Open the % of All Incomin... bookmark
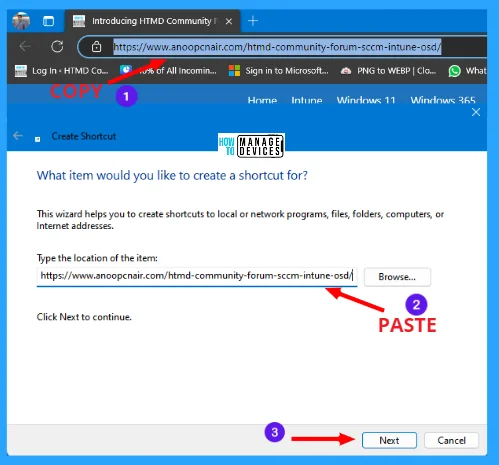The image size is (499, 465). click(x=168, y=71)
